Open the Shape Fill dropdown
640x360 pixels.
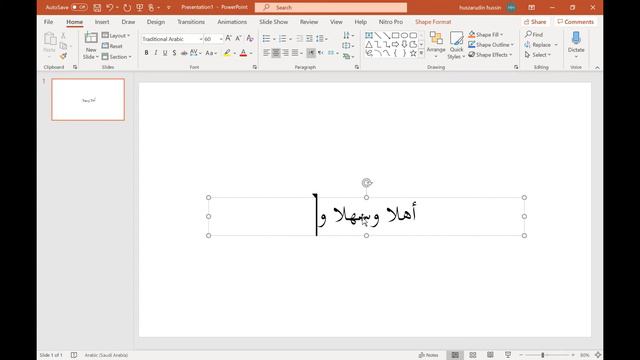[486, 35]
